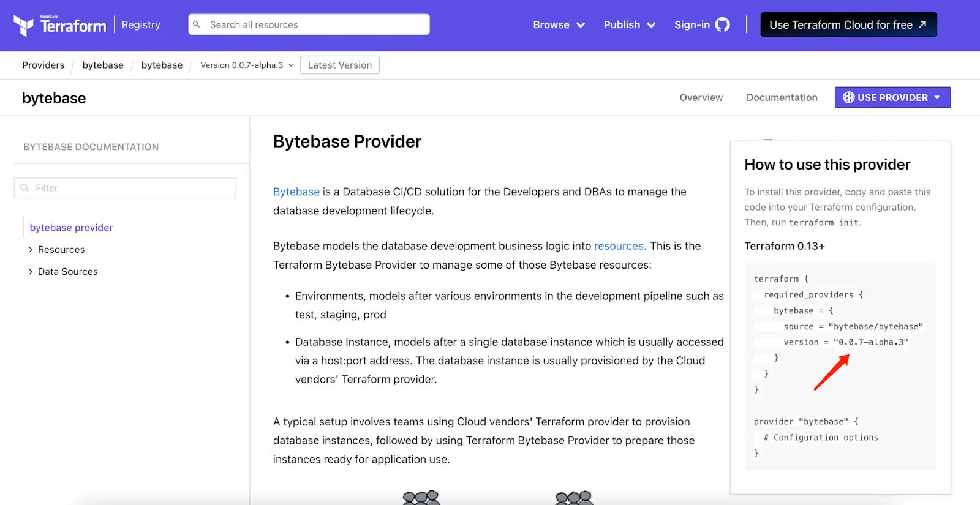Click the source = "bytebase/bytebase" code line

click(853, 326)
